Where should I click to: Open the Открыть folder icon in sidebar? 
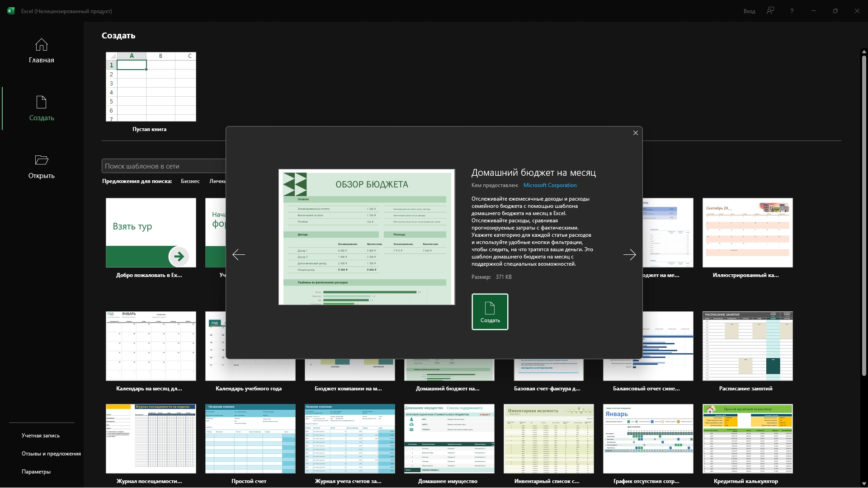coord(41,160)
